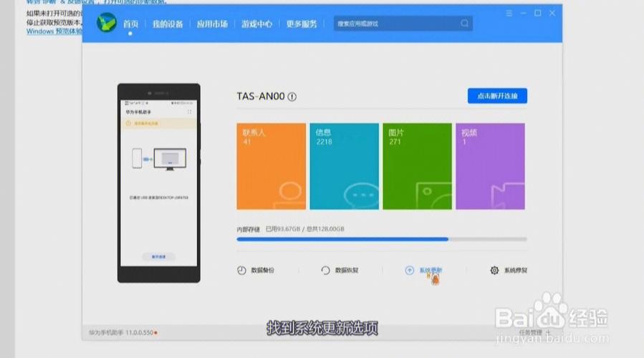Click the search magnifier icon
Viewport: 644px width, 358px height.
tap(464, 24)
